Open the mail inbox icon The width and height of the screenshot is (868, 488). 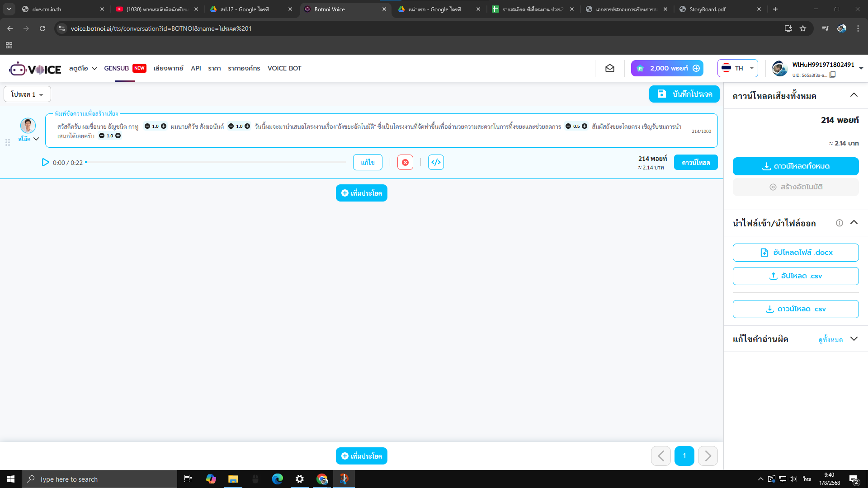(610, 68)
